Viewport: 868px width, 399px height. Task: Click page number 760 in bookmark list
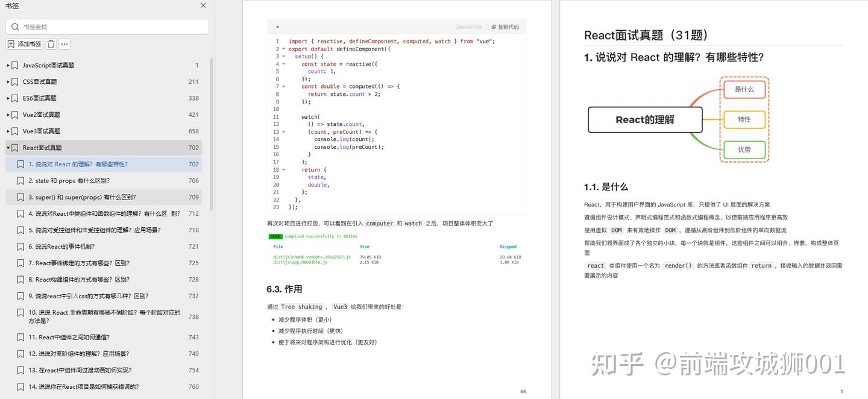[193, 387]
